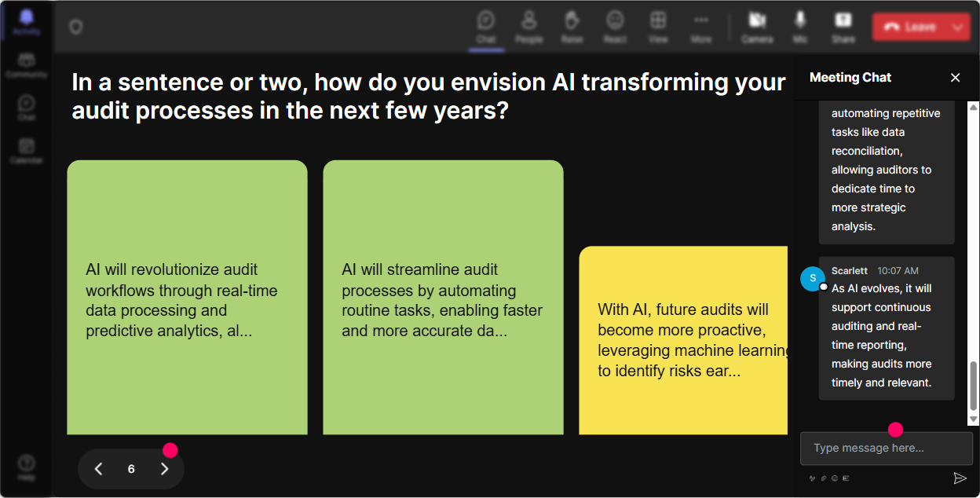
Task: Open the GIF picker below message box
Action: (x=846, y=478)
